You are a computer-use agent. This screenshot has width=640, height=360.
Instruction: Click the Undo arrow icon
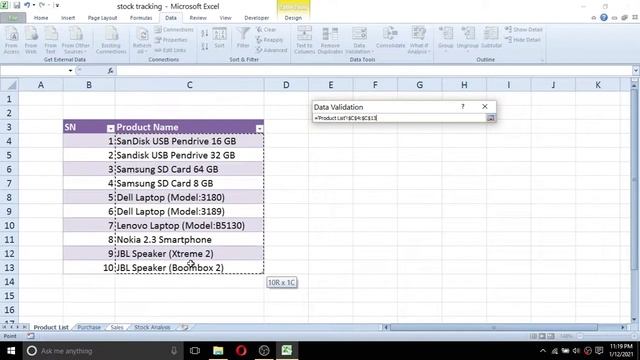(27, 5)
